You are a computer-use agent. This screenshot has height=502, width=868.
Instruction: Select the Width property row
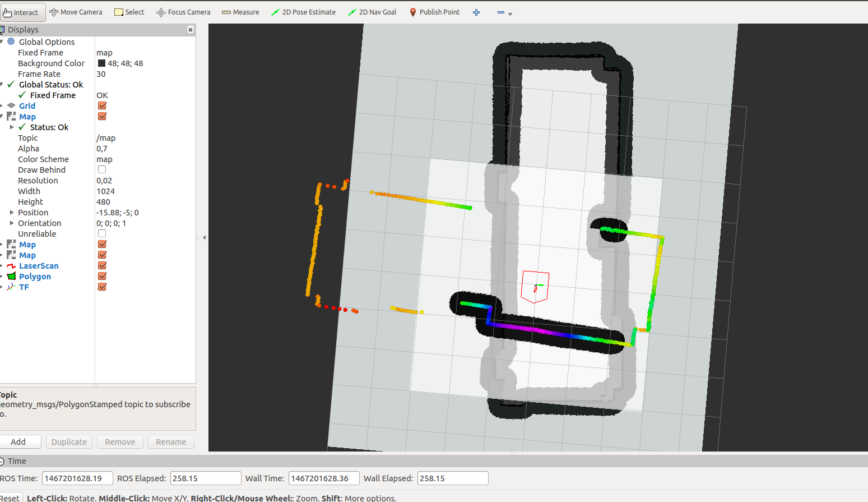coord(98,191)
